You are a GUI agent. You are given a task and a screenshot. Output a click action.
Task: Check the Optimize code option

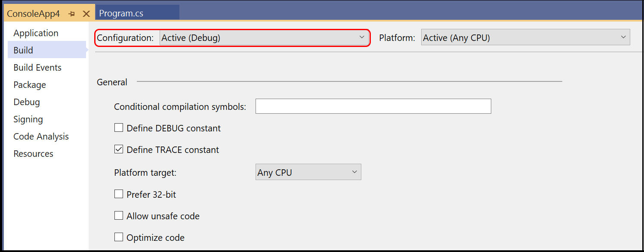click(x=119, y=237)
